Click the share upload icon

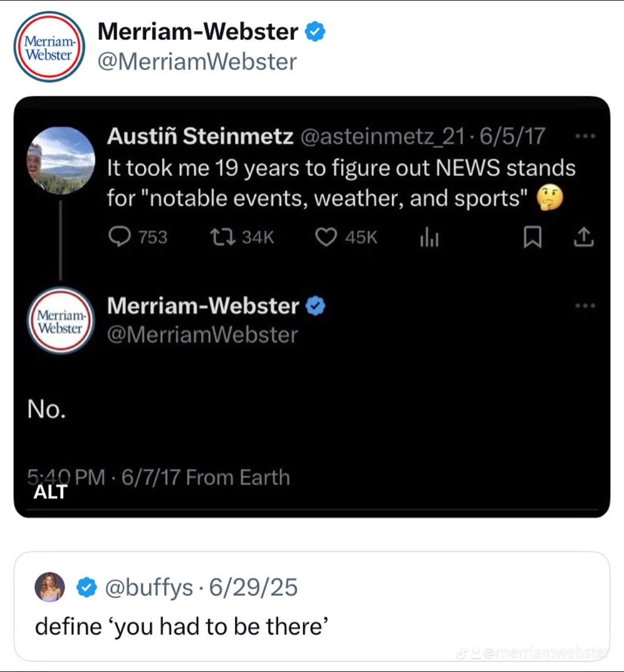click(x=584, y=238)
